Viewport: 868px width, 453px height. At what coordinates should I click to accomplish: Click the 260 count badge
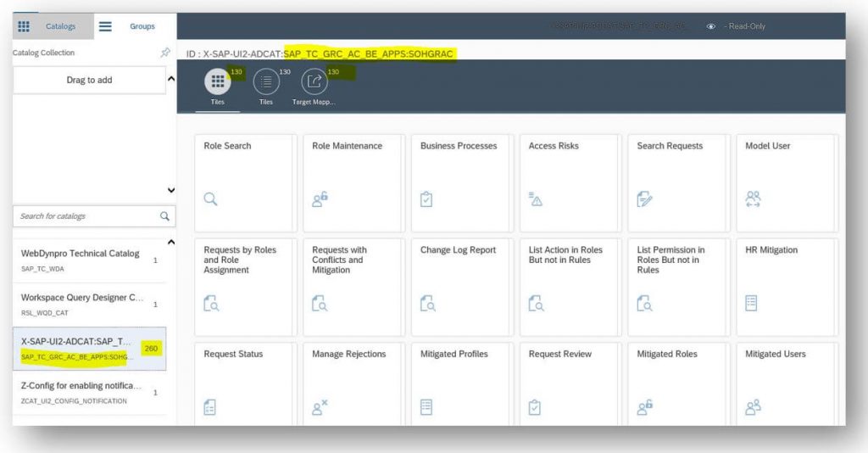click(x=151, y=349)
